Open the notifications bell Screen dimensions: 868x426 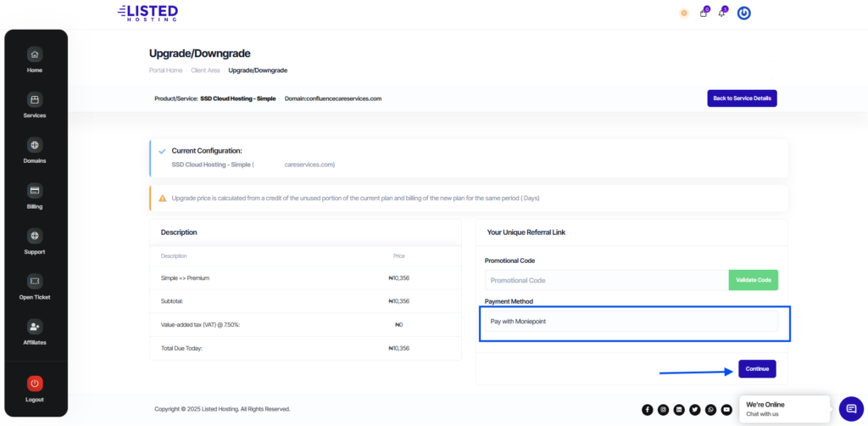point(722,13)
